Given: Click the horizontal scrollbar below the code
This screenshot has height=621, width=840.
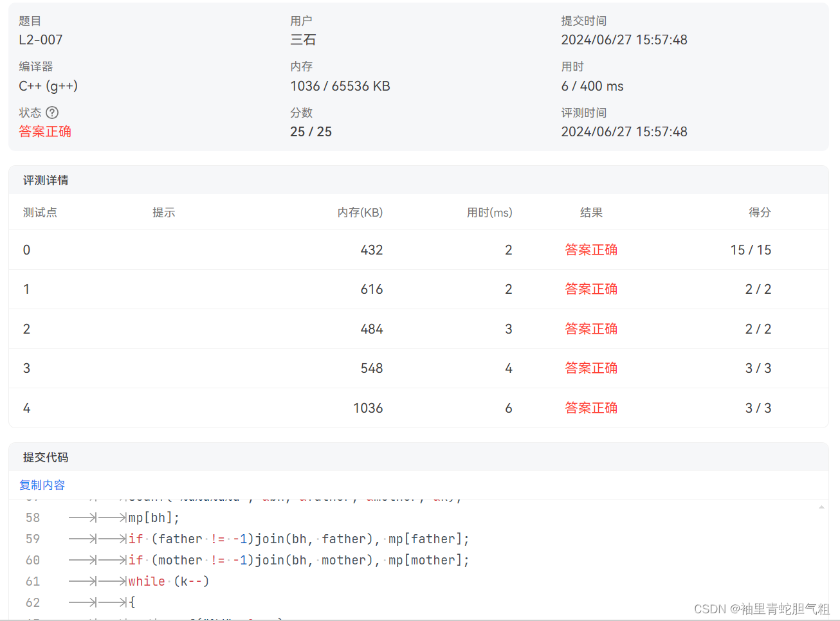Looking at the screenshot, I should 418,618.
